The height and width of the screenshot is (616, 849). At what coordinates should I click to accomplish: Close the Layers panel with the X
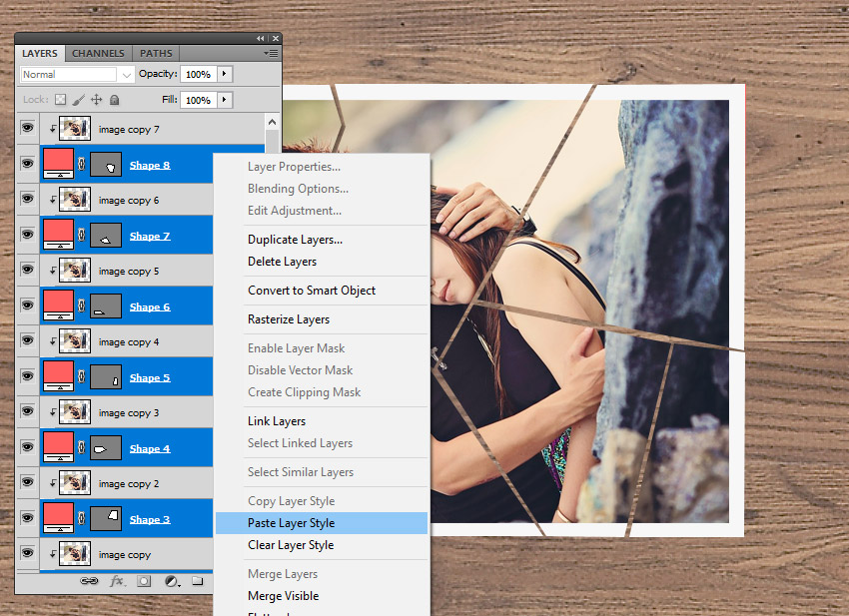coord(276,38)
